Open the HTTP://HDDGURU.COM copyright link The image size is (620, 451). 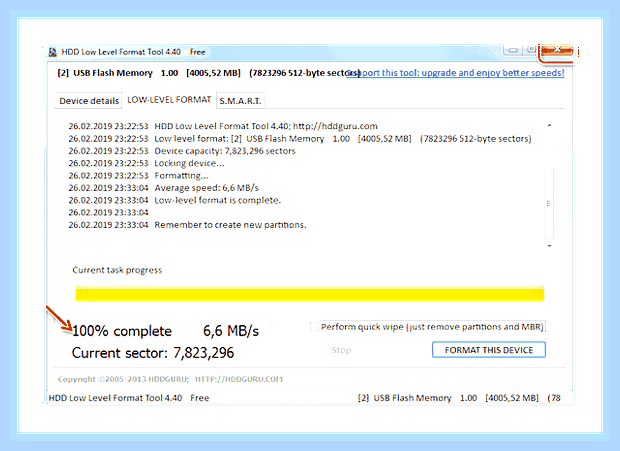(x=239, y=379)
